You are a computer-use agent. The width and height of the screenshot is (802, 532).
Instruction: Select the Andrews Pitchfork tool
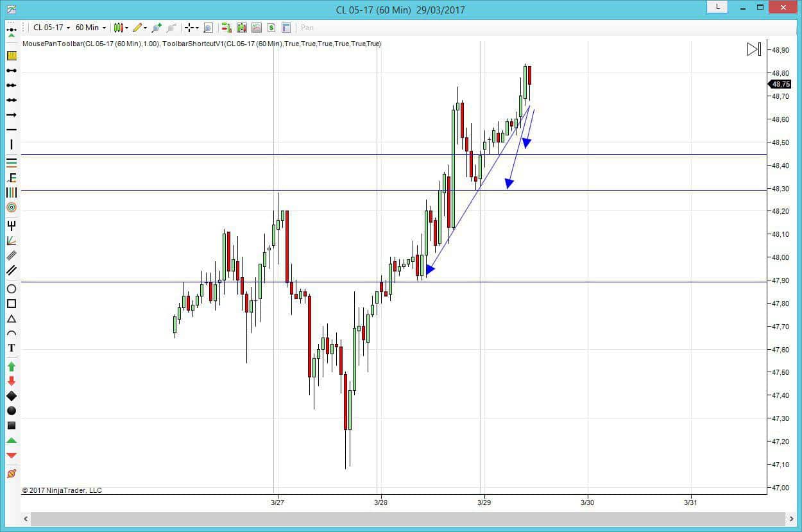click(x=12, y=225)
